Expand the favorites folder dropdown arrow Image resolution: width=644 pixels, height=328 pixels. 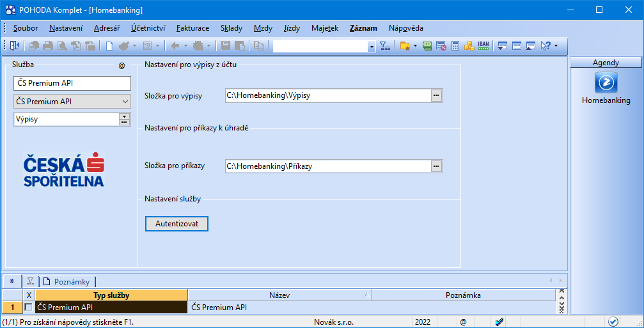coord(415,46)
